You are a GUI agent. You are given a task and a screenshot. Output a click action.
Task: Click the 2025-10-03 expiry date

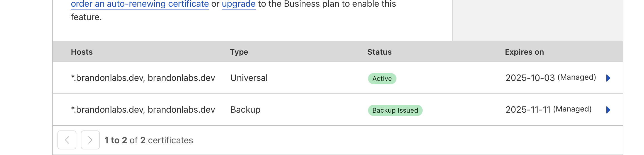click(530, 78)
